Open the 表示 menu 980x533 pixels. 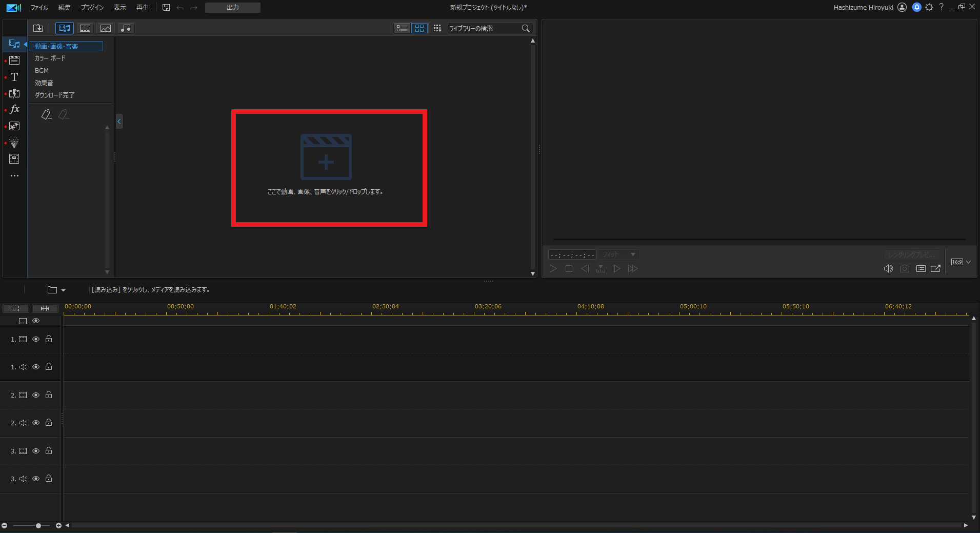(120, 8)
